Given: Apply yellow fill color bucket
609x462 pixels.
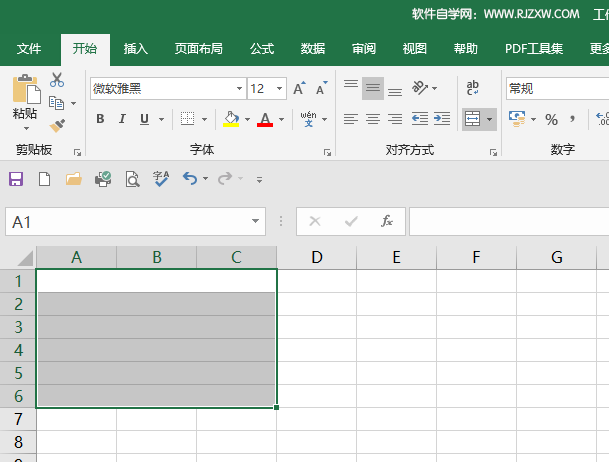Looking at the screenshot, I should pyautogui.click(x=231, y=119).
